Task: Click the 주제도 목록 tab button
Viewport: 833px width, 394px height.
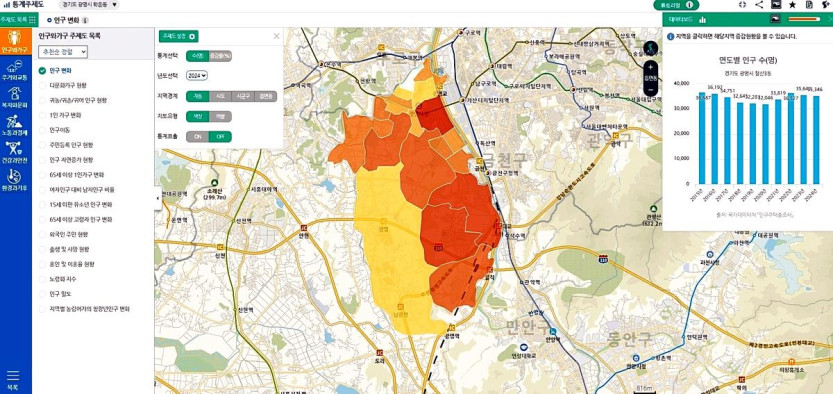Action: click(x=19, y=20)
